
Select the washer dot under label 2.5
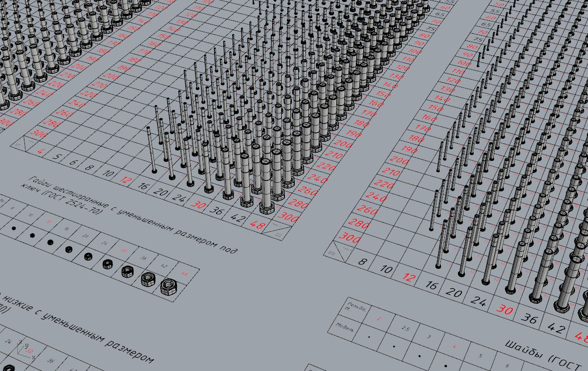click(x=394, y=347)
